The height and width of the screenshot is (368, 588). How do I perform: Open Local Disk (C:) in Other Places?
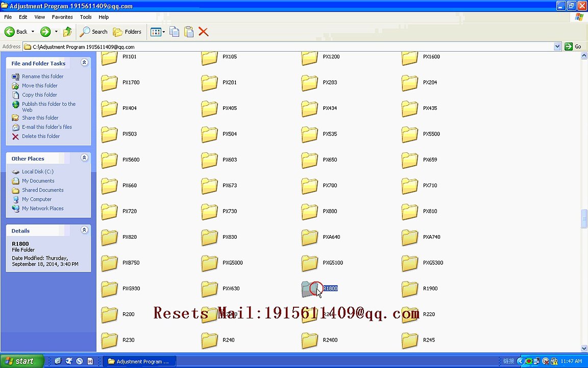click(x=37, y=172)
